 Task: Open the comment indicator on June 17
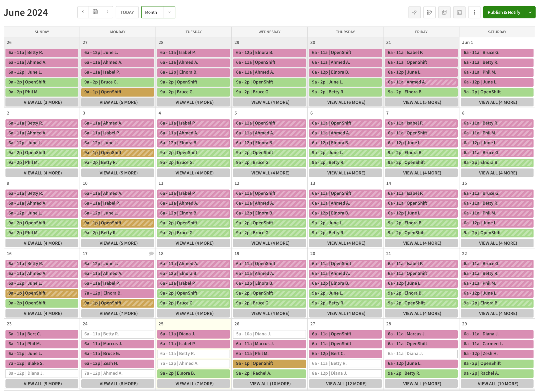pyautogui.click(x=151, y=253)
